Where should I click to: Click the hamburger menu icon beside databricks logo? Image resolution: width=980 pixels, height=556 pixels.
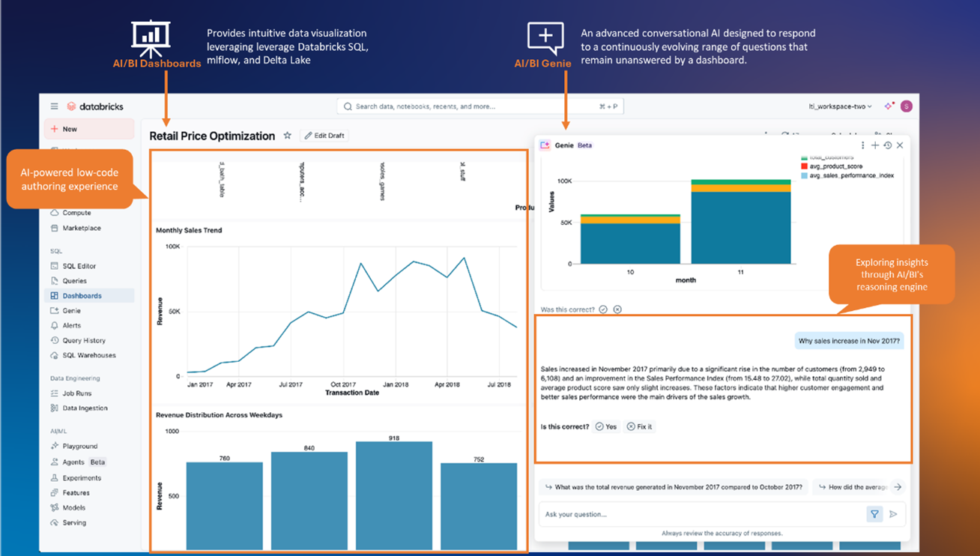54,106
